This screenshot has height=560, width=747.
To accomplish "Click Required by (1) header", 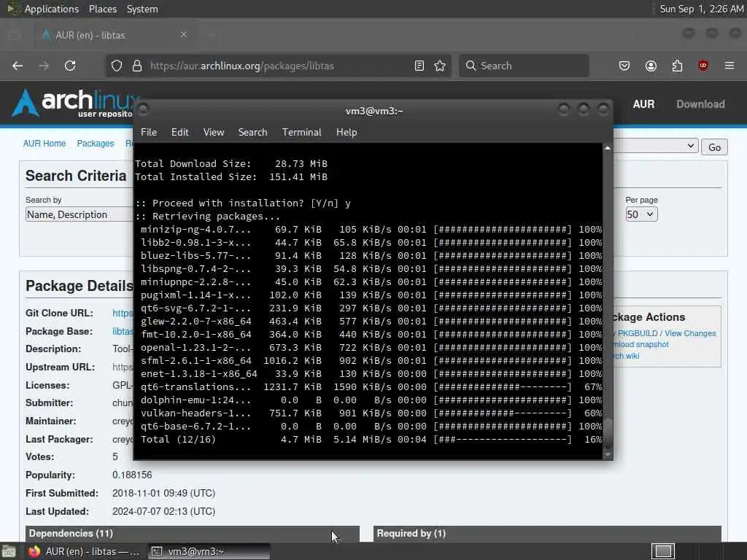I will pyautogui.click(x=547, y=533).
